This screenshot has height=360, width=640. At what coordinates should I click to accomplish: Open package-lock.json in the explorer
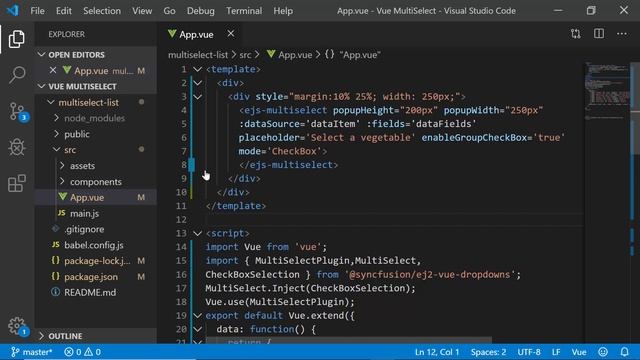(x=97, y=261)
